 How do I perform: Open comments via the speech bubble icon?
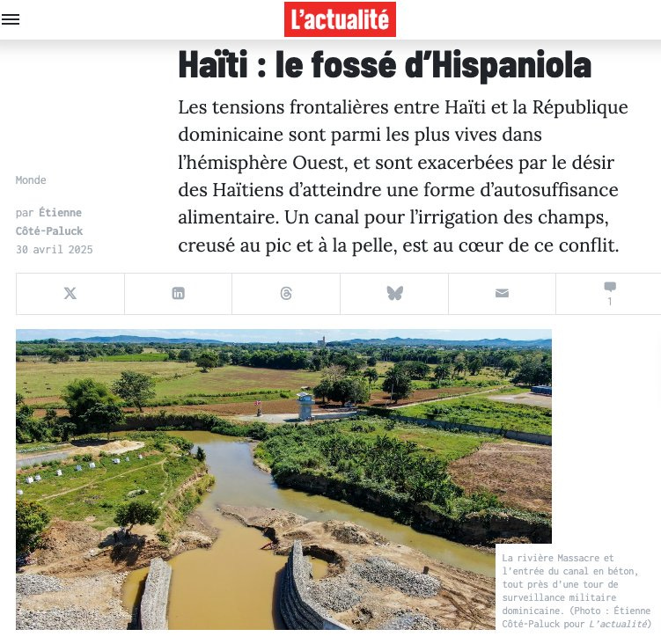tap(610, 287)
